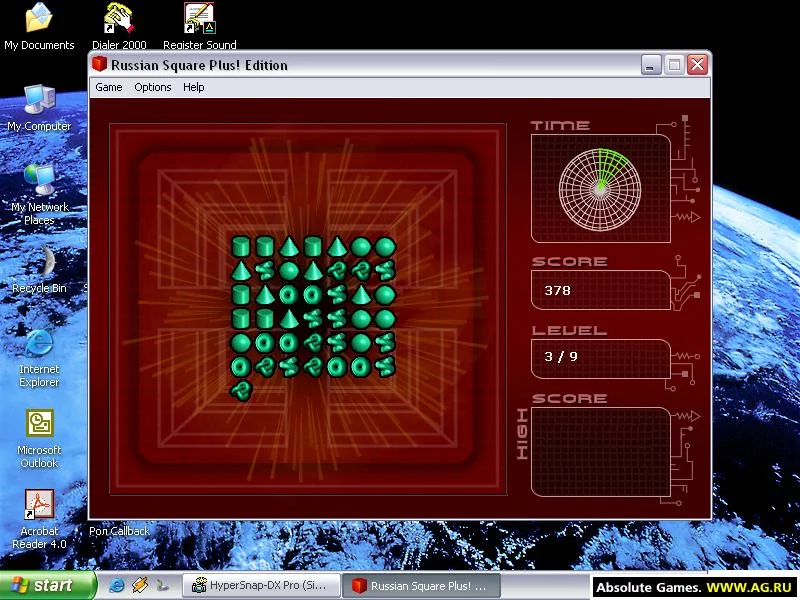This screenshot has width=800, height=600.
Task: Select the spring piece ending the second row
Action: 385,270
